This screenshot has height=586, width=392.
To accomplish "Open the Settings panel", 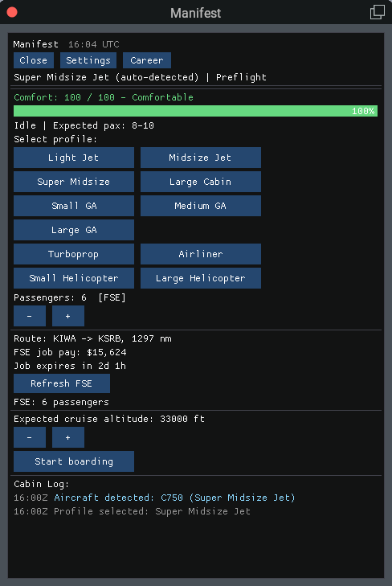I will [x=88, y=60].
